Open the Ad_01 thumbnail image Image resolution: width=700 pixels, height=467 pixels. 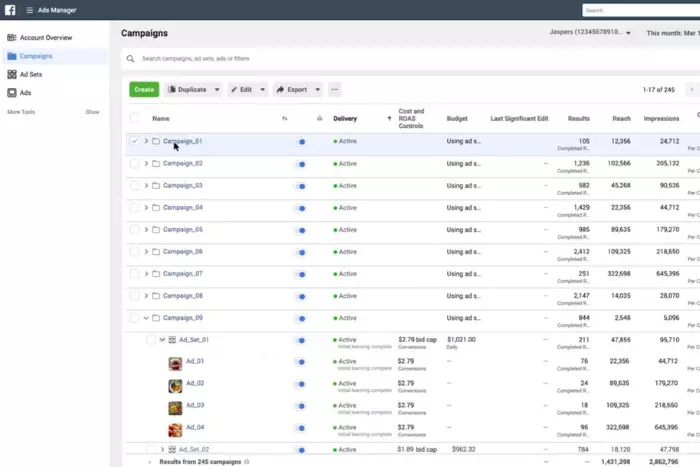click(x=175, y=363)
